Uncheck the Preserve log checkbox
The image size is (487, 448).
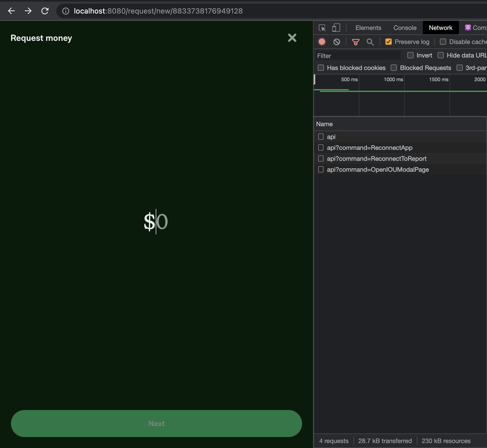tap(389, 42)
